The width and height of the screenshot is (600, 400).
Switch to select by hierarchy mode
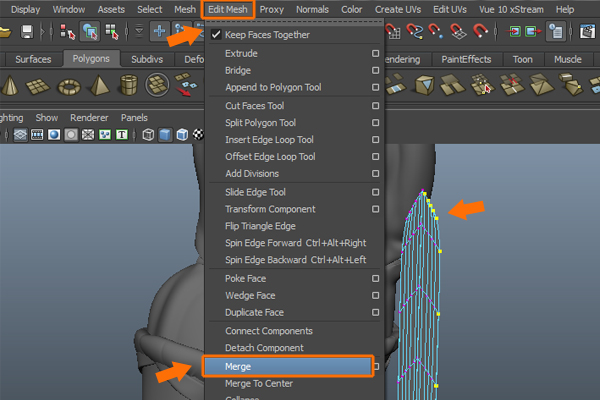click(67, 31)
